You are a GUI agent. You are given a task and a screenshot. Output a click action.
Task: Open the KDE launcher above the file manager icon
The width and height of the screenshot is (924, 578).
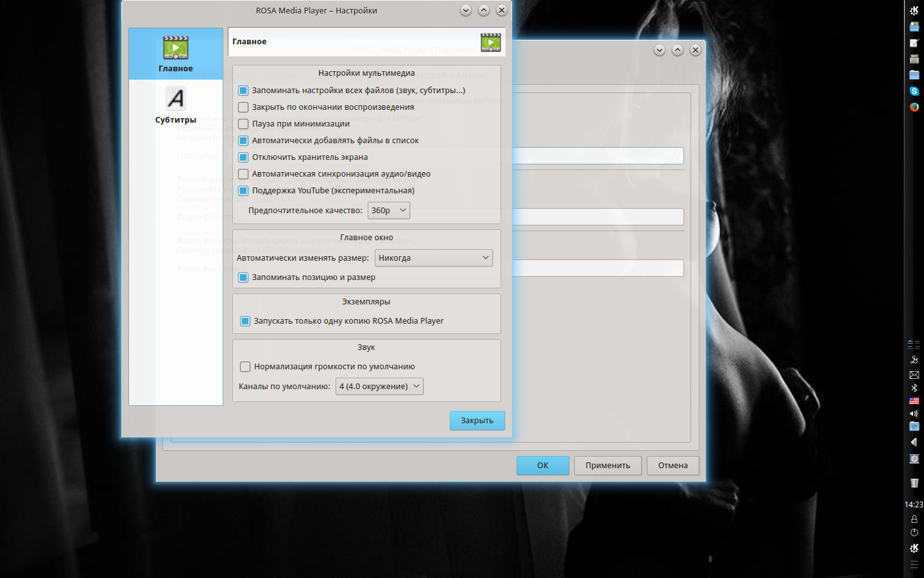coord(914,11)
